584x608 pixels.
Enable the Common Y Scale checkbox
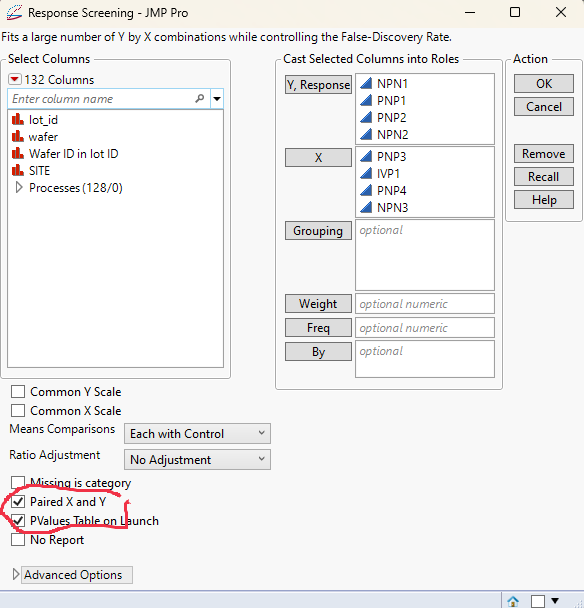coord(18,392)
